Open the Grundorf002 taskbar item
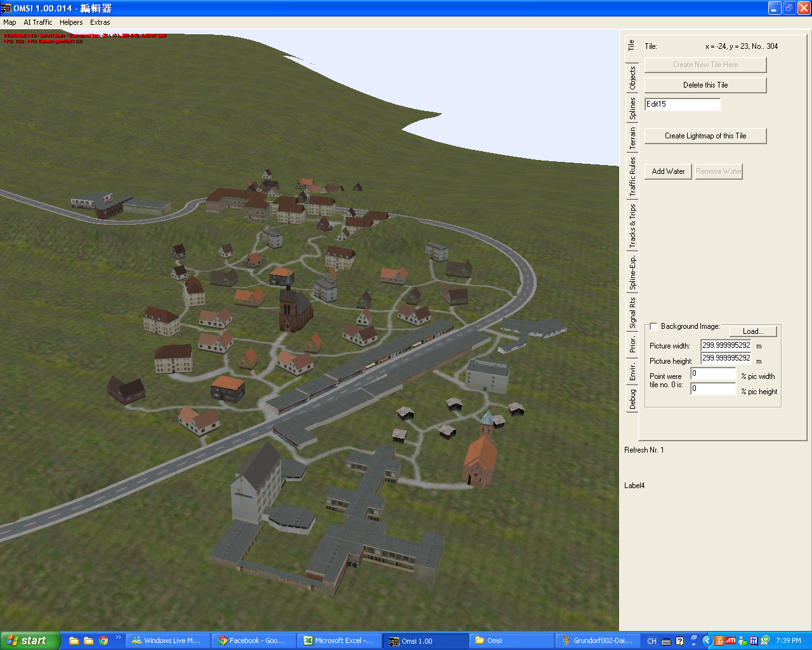 point(596,640)
